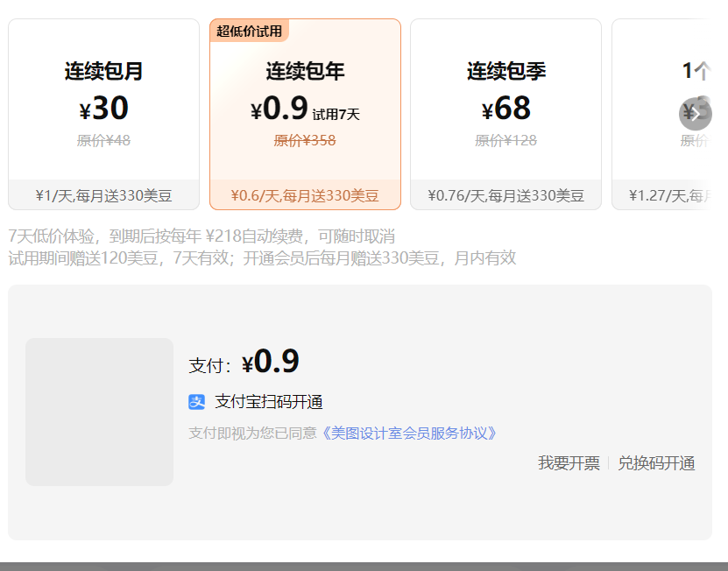Select the 连续包季 ¥68 plan card

[505, 114]
